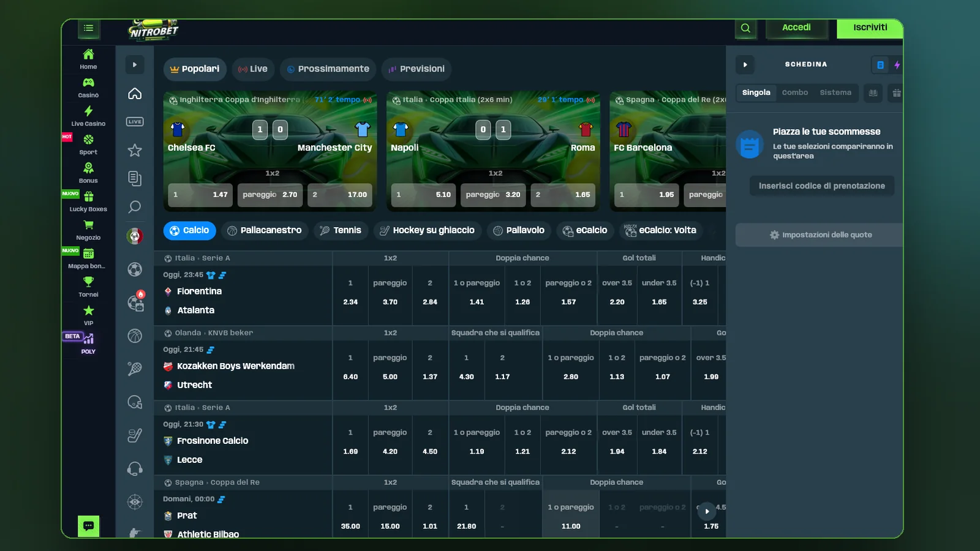Go to Home in the left sidebar
This screenshot has width=980, height=551.
click(x=88, y=59)
